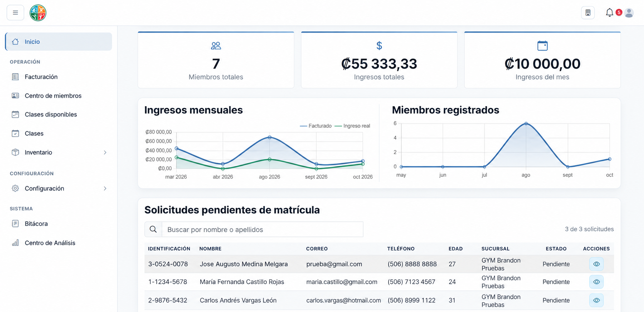Select the email prueba@gmail.com
Image resolution: width=644 pixels, height=312 pixels.
334,264
